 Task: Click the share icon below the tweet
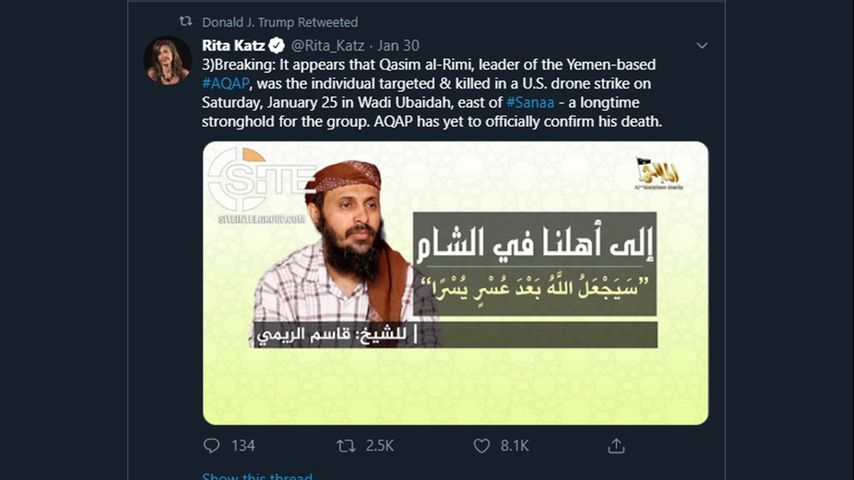[616, 446]
